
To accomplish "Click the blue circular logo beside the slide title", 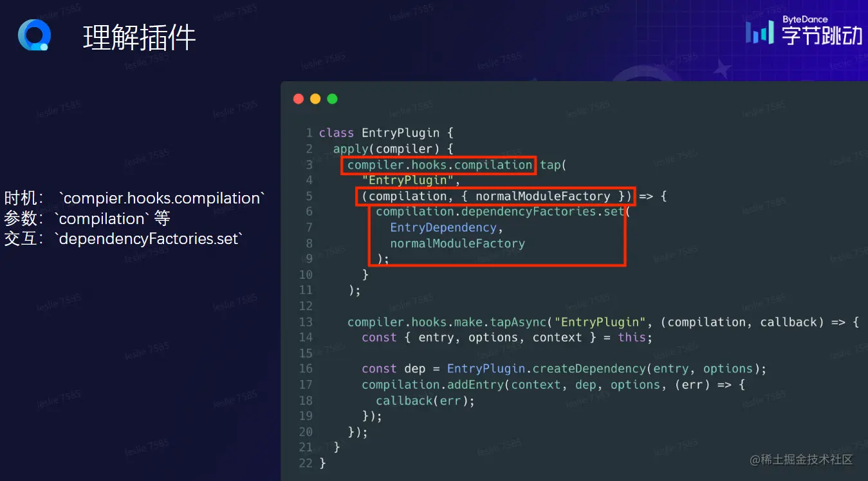I will coord(34,35).
